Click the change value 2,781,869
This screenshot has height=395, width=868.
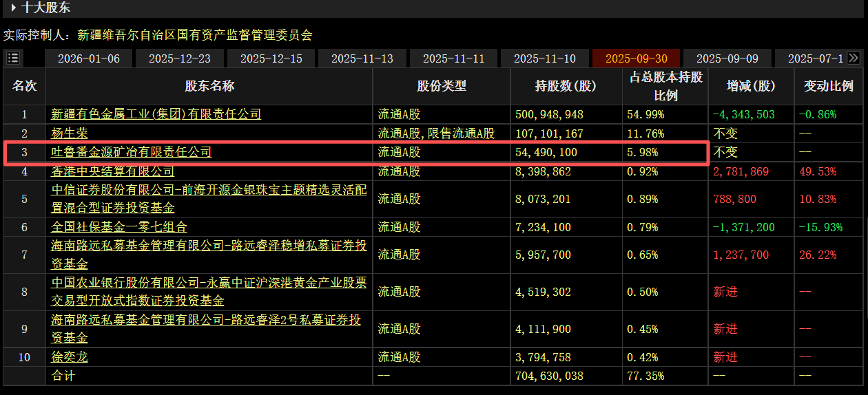[x=741, y=171]
